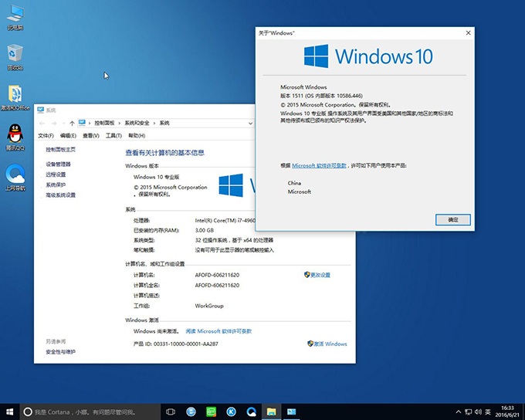525x420 pixels.
Task: Open File Explorer from the taskbar
Action: (271, 412)
